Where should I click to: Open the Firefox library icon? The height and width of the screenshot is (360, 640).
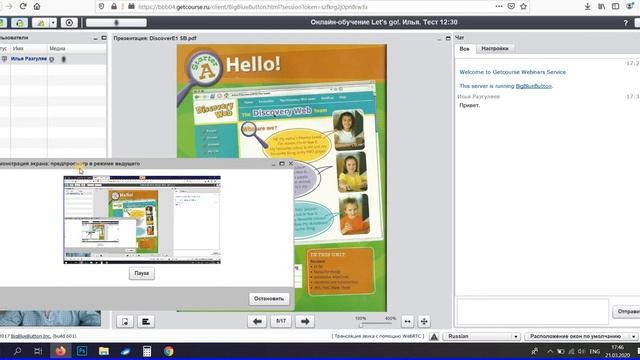click(602, 7)
